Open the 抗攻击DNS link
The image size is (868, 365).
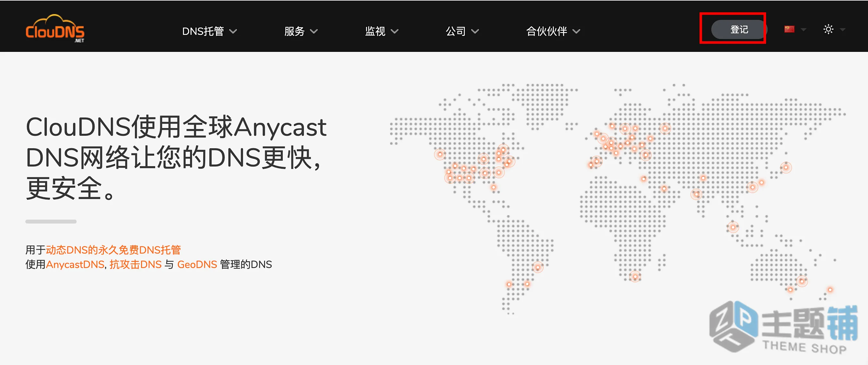pyautogui.click(x=136, y=265)
